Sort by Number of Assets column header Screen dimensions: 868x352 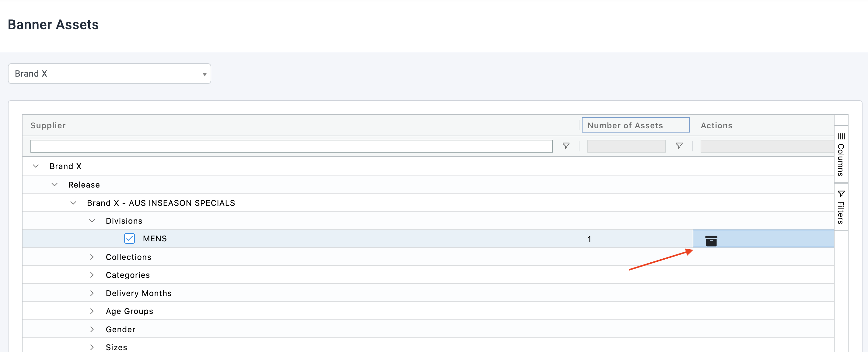coord(625,126)
